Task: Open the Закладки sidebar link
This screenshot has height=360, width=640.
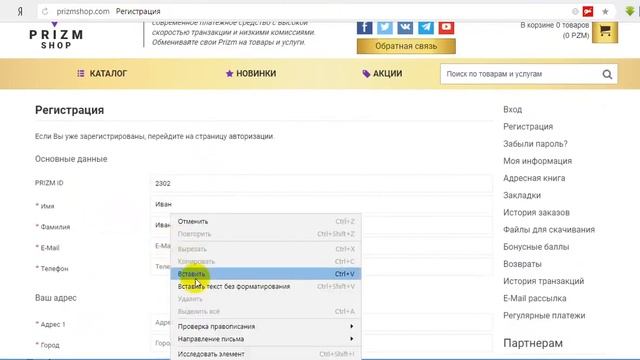Action: point(522,195)
